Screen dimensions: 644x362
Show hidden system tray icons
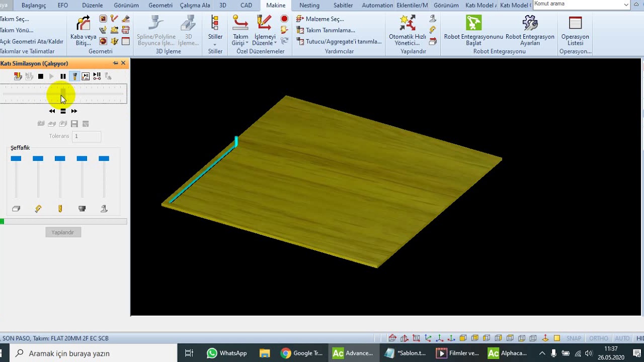pyautogui.click(x=542, y=353)
